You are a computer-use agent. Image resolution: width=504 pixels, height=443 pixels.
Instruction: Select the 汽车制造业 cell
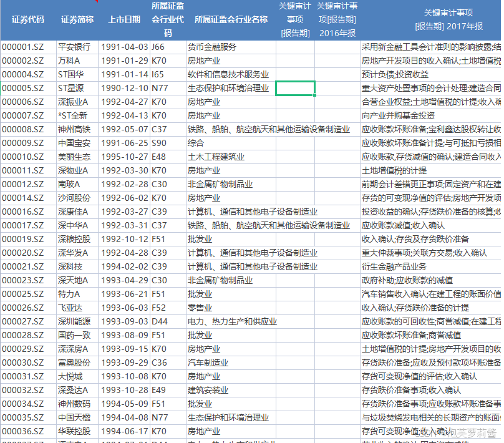231,363
